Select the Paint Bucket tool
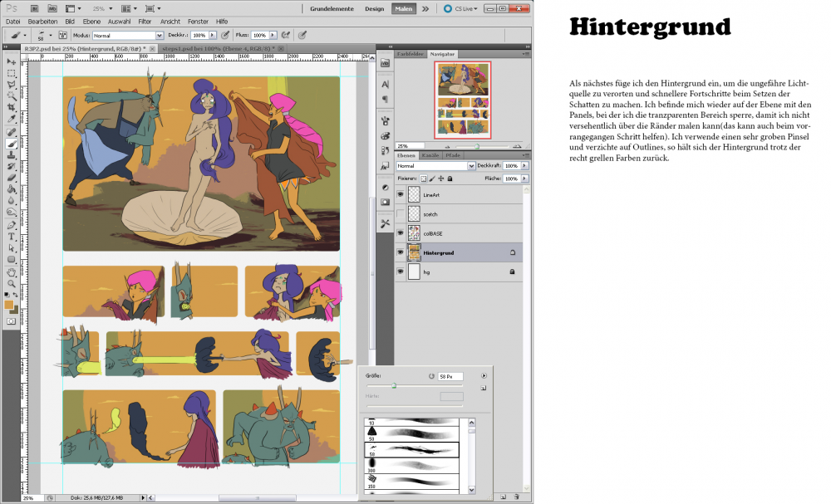Screen dimensions: 831x504 point(11,189)
